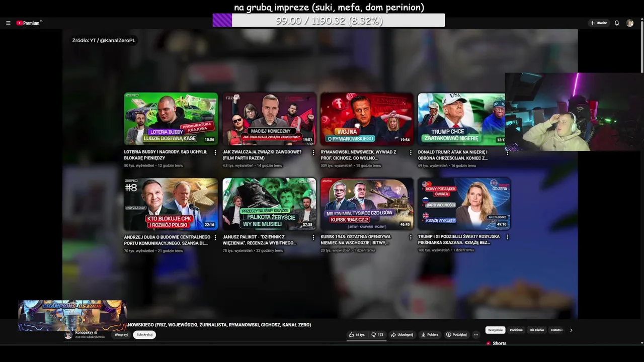Dislike the video showing 173
The width and height of the screenshot is (644, 362).
point(377,335)
